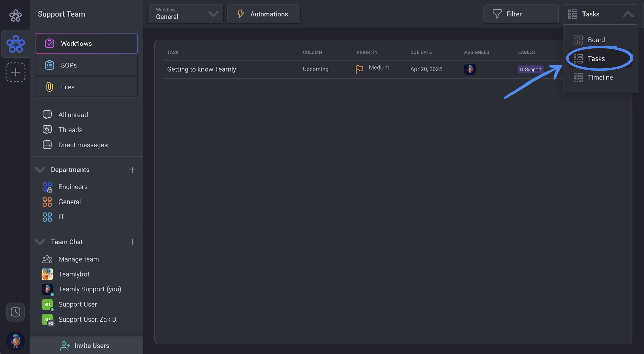Viewport: 644px width, 354px height.
Task: Click the Manage team people icon
Action: [x=47, y=259]
